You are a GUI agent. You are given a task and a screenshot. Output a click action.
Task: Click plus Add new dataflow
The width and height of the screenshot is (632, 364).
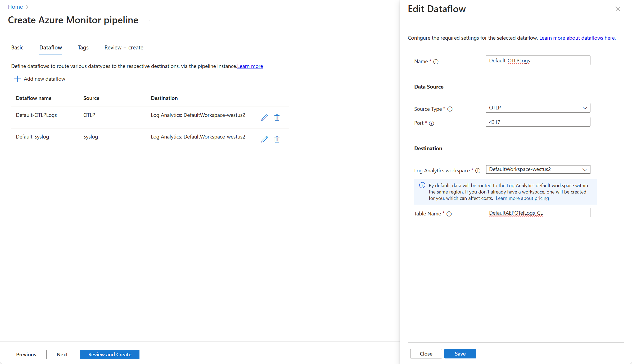tap(40, 79)
